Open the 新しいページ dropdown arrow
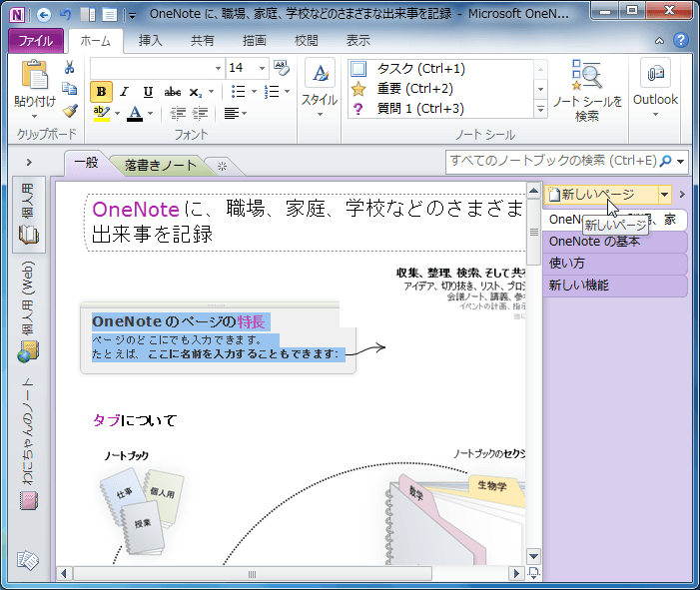This screenshot has height=590, width=700. pos(664,195)
